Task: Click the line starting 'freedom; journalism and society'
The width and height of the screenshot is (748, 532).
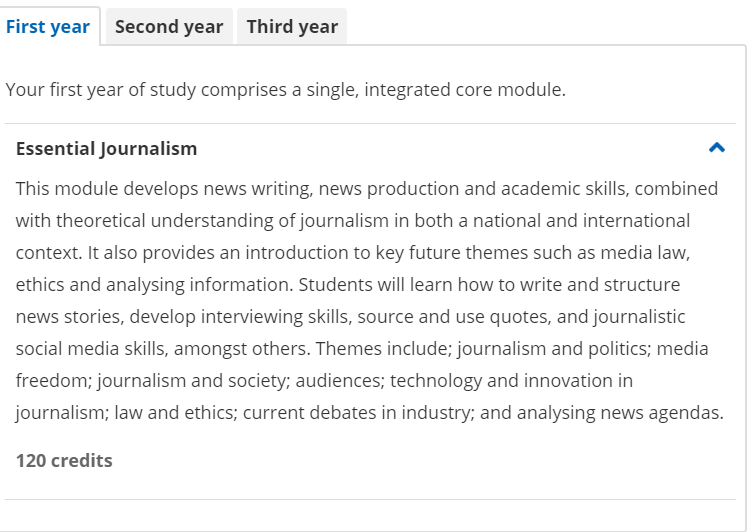Action: tap(324, 380)
